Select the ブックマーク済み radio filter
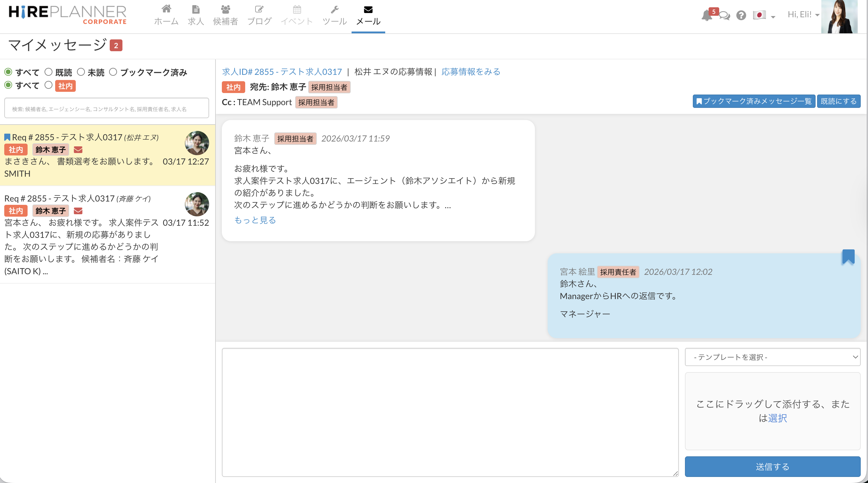 click(x=113, y=72)
